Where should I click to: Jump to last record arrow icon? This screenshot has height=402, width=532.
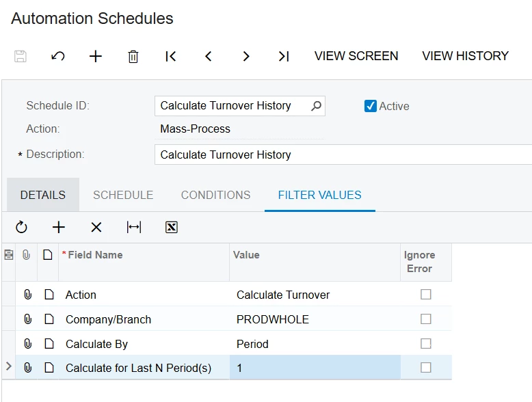pyautogui.click(x=284, y=56)
